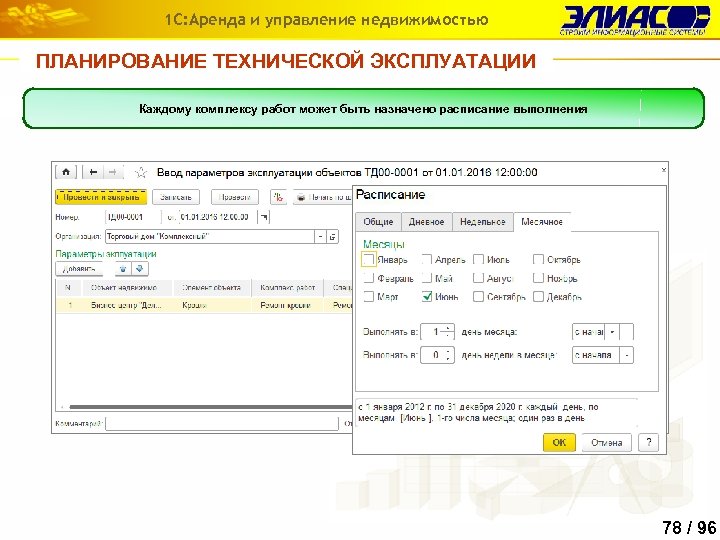Click the help question mark button

648,442
